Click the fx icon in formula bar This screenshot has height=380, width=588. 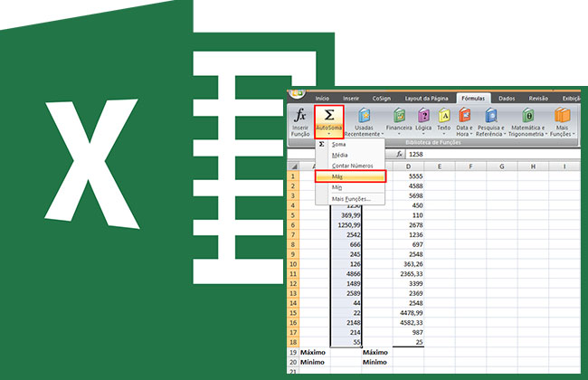(x=399, y=154)
